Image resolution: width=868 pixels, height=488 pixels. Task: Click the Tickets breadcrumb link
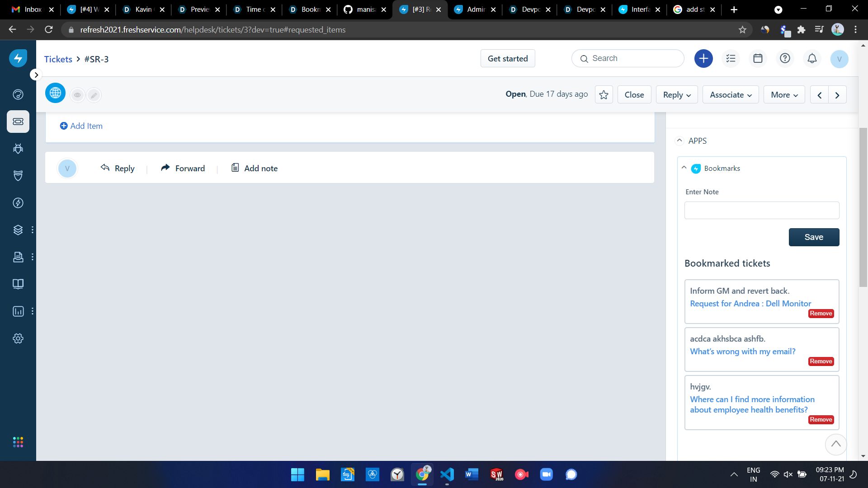click(x=58, y=59)
